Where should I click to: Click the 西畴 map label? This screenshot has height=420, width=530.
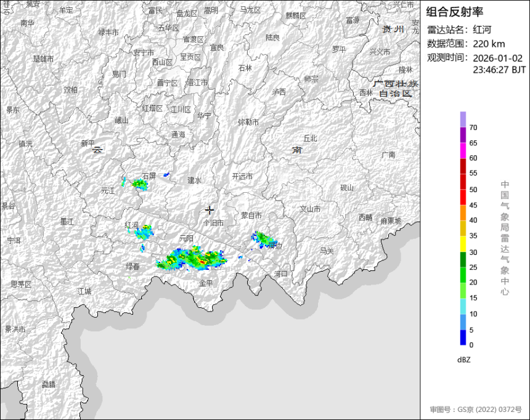(365, 217)
